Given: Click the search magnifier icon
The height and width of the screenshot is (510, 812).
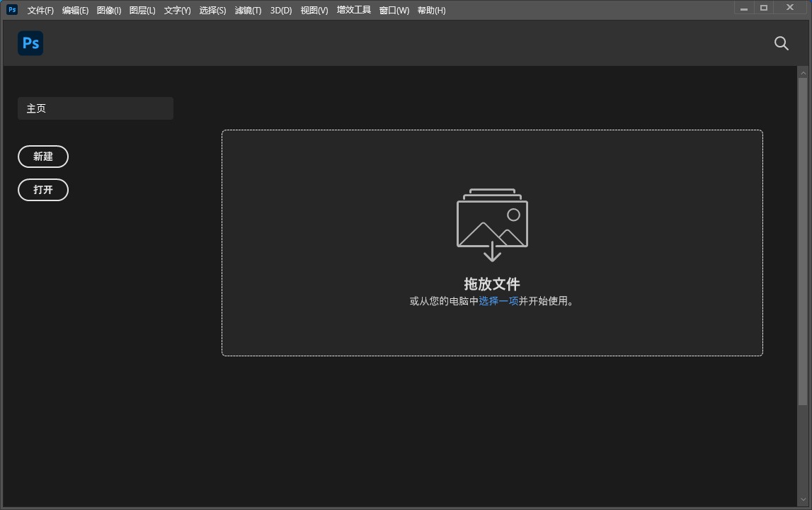Looking at the screenshot, I should click(x=781, y=43).
